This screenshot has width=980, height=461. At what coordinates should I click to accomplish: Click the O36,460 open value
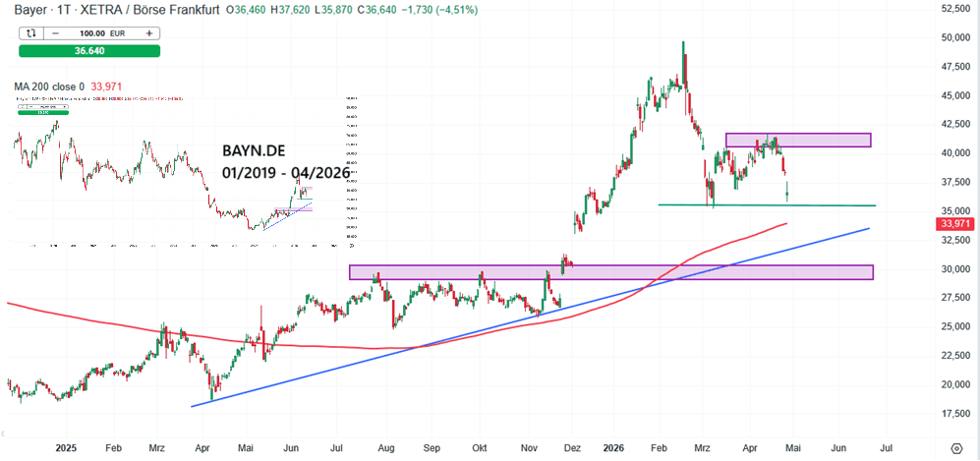[246, 10]
